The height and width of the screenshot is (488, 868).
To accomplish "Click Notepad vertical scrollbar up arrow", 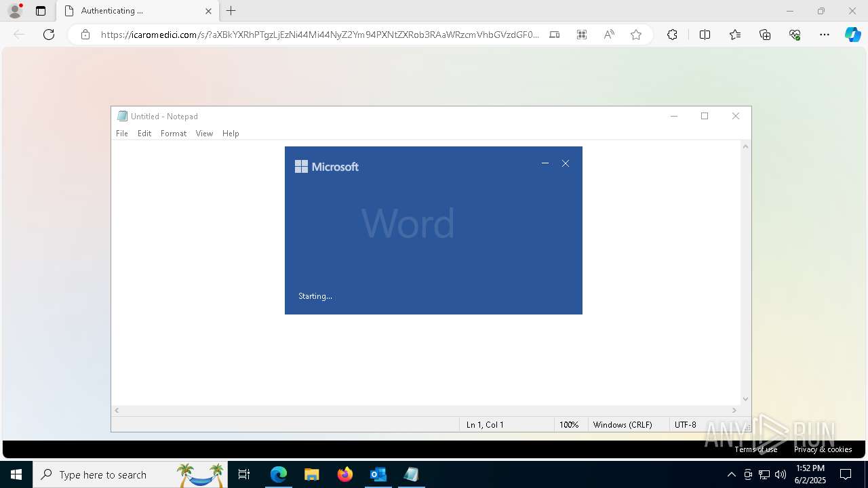I will (745, 146).
